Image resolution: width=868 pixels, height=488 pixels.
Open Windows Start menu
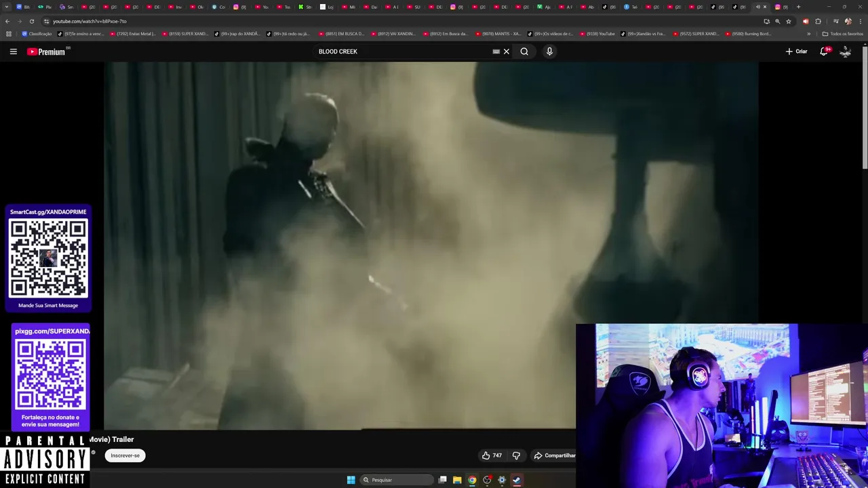point(351,480)
